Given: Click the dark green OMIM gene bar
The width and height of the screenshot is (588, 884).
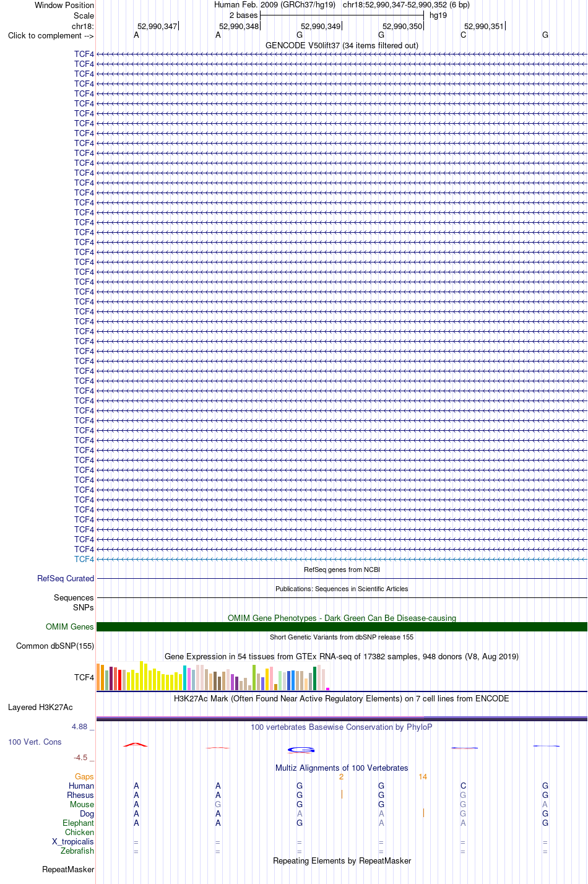Looking at the screenshot, I should tap(342, 627).
